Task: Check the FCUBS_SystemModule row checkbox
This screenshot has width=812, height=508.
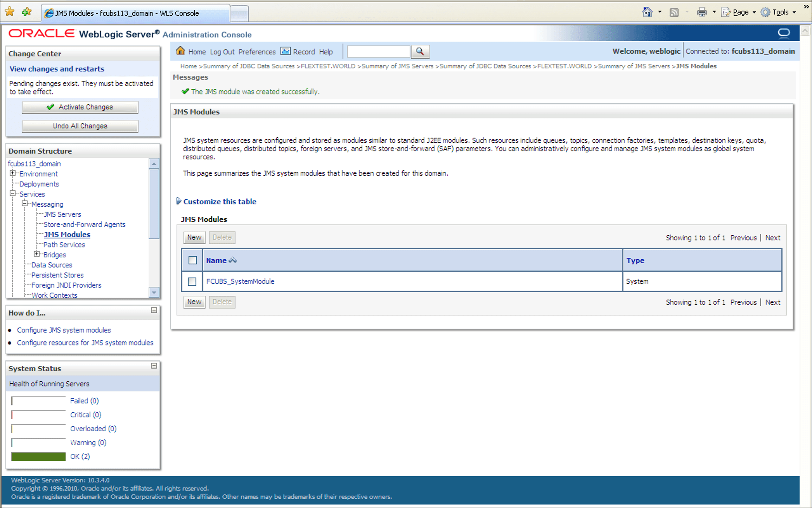Action: (x=192, y=281)
